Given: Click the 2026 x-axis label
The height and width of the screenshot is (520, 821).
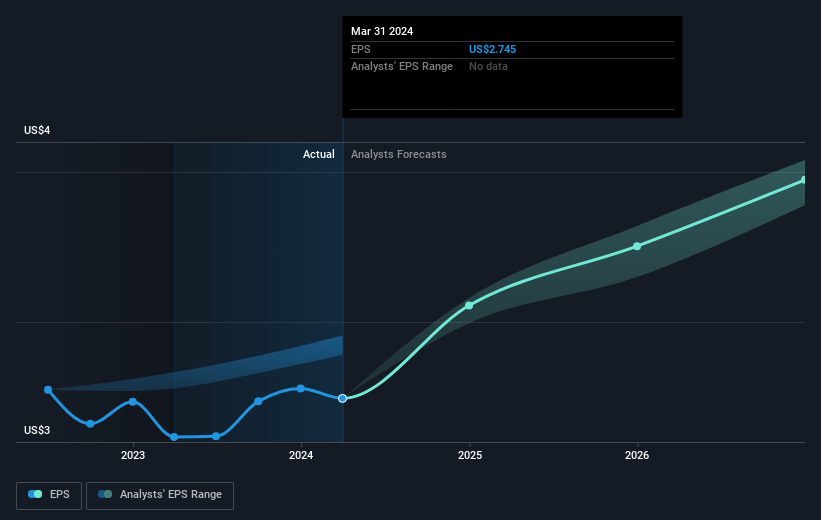Looking at the screenshot, I should 637,456.
